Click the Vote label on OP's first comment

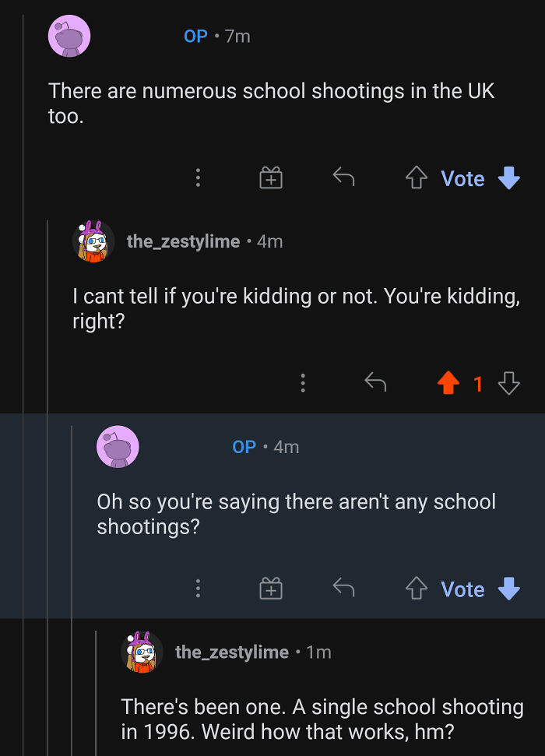point(463,178)
